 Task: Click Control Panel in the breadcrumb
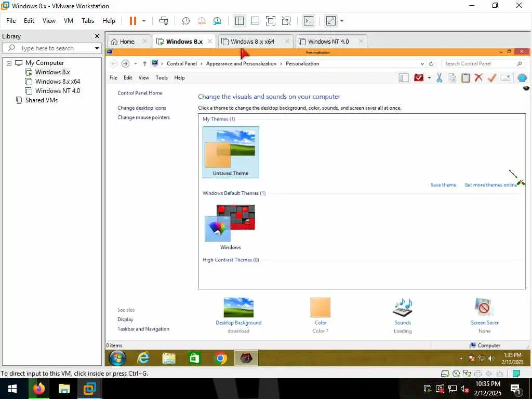pos(181,63)
